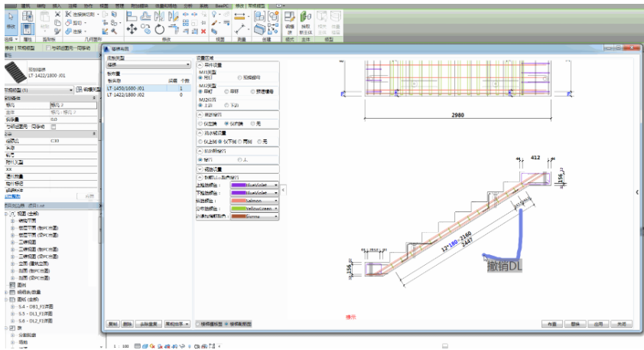This screenshot has height=350, width=644.
Task: Select the stair section view radio at dialog bottom
Action: [226, 324]
